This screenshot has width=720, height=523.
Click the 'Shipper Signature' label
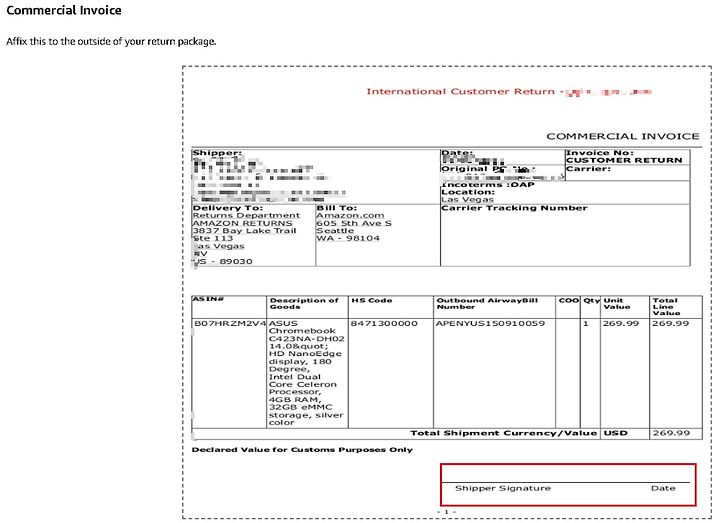click(x=503, y=488)
